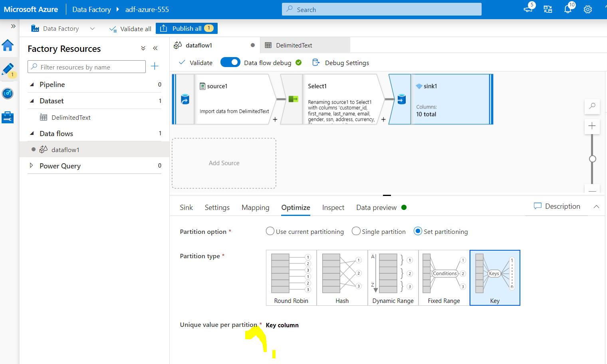Choose Fixed Range partition type
The image size is (607, 364).
444,278
